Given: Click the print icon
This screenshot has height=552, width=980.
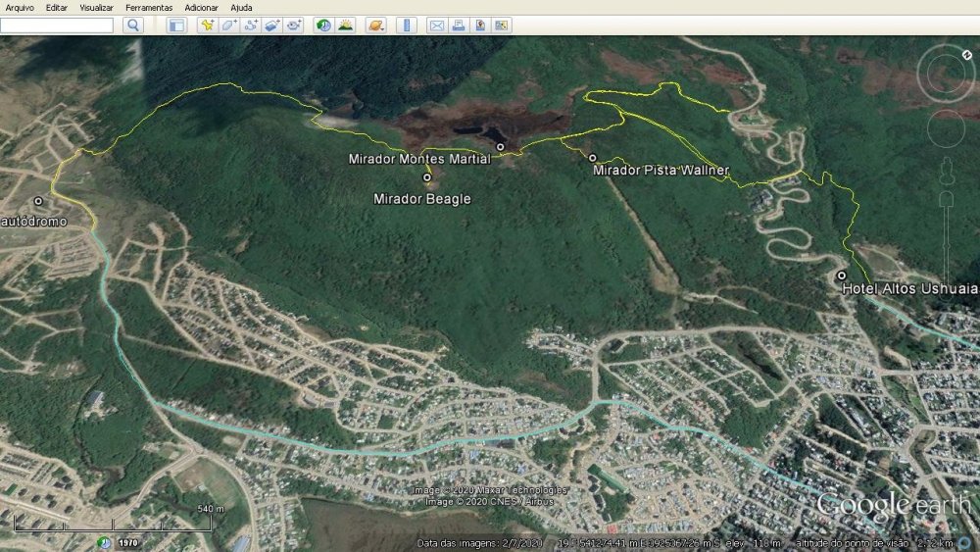Looking at the screenshot, I should pos(459,25).
